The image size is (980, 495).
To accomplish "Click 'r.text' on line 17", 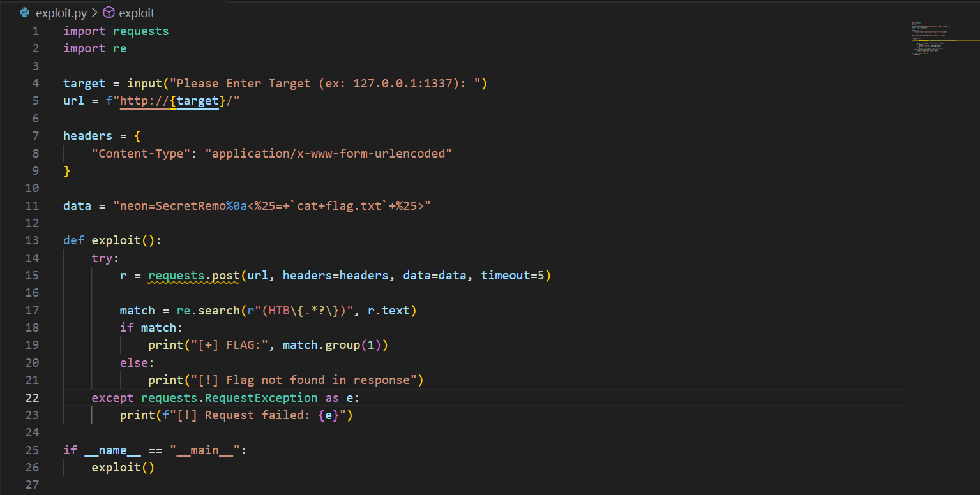I will (389, 310).
